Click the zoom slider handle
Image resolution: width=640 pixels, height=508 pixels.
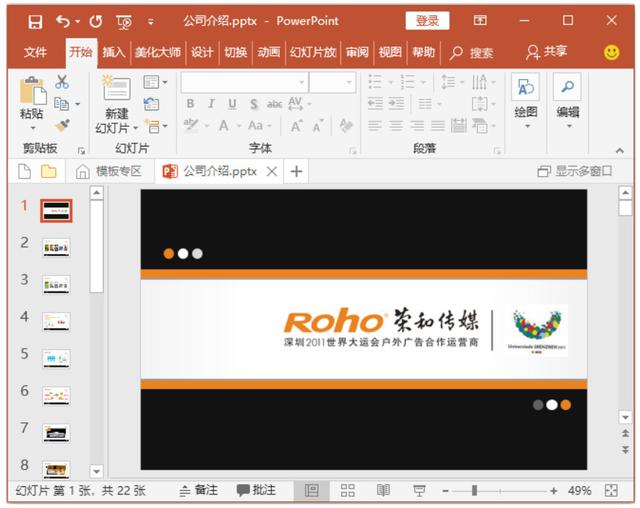474,490
